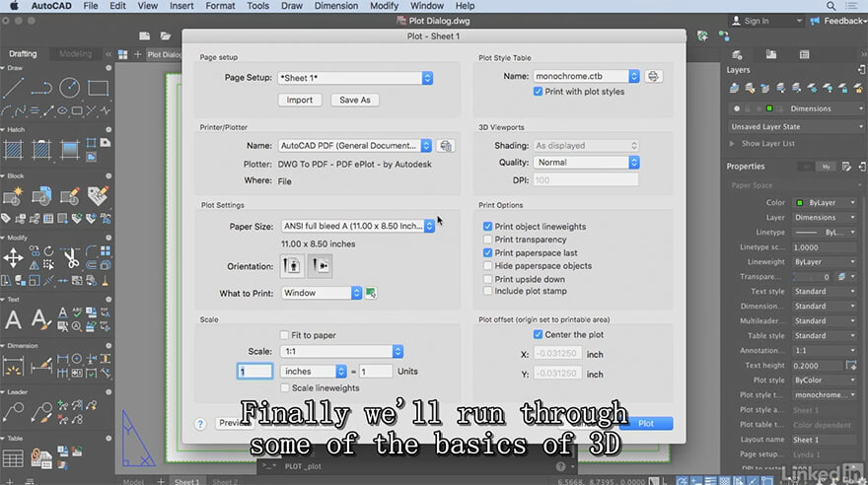868x485 pixels.
Task: Enable Hide paperspace objects checkbox
Action: click(x=487, y=266)
